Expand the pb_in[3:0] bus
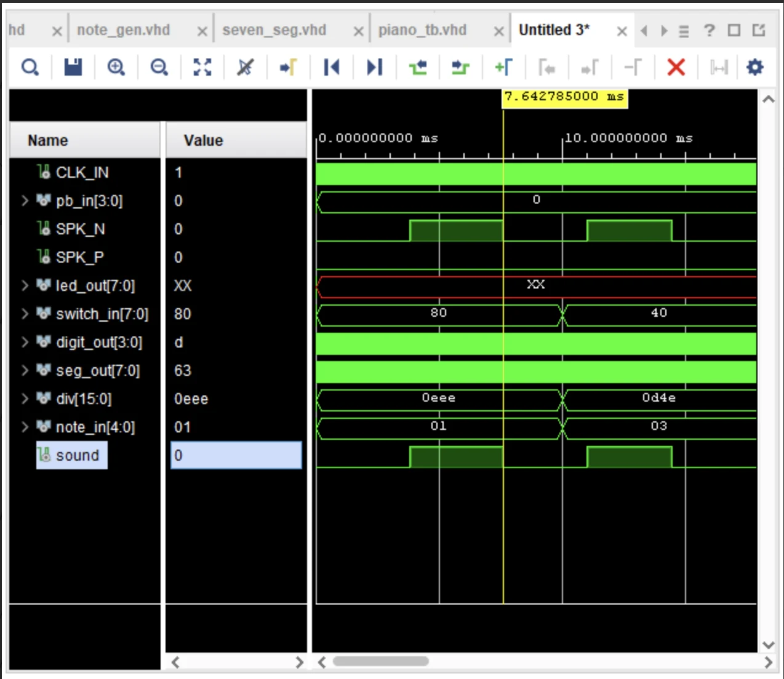 25,201
